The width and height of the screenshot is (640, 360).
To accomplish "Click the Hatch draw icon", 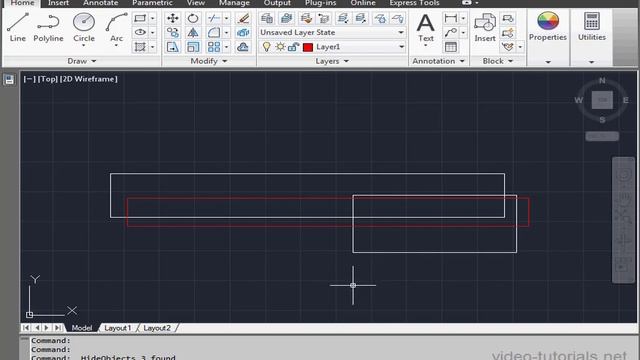I will coord(140,47).
